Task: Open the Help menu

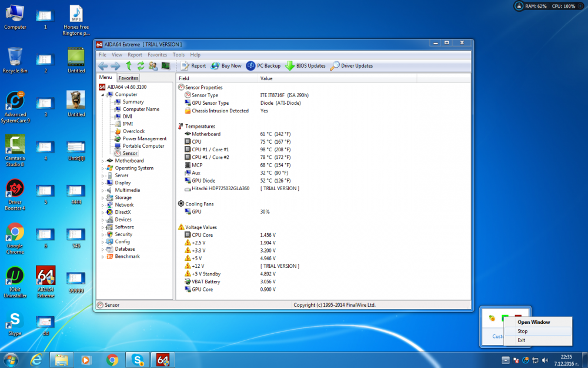Action: [195, 54]
